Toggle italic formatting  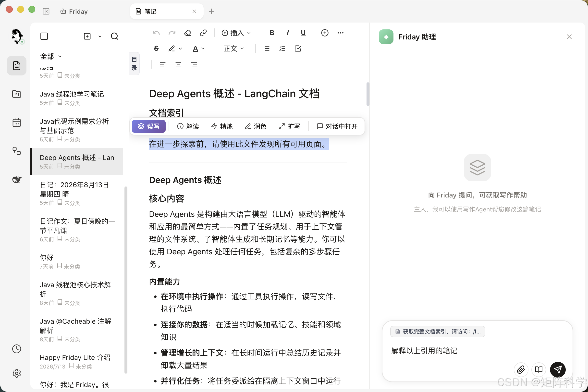click(x=288, y=33)
